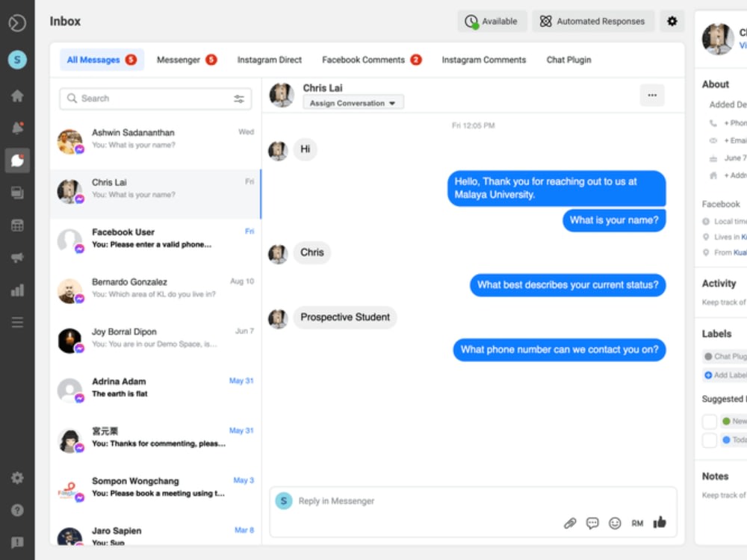This screenshot has height=560, width=747.
Task: Click the feedback exclamation icon
Action: coord(17,542)
